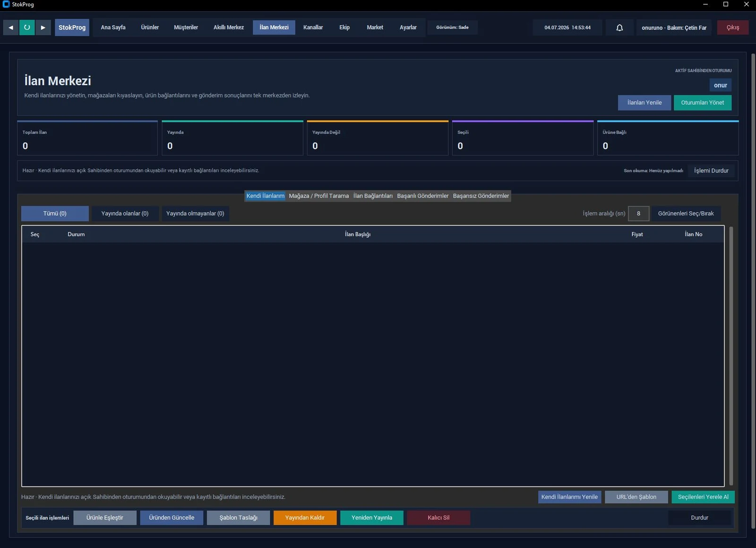Select the Tümü (0) filter
Screen dimensions: 756x548
[x=55, y=214]
